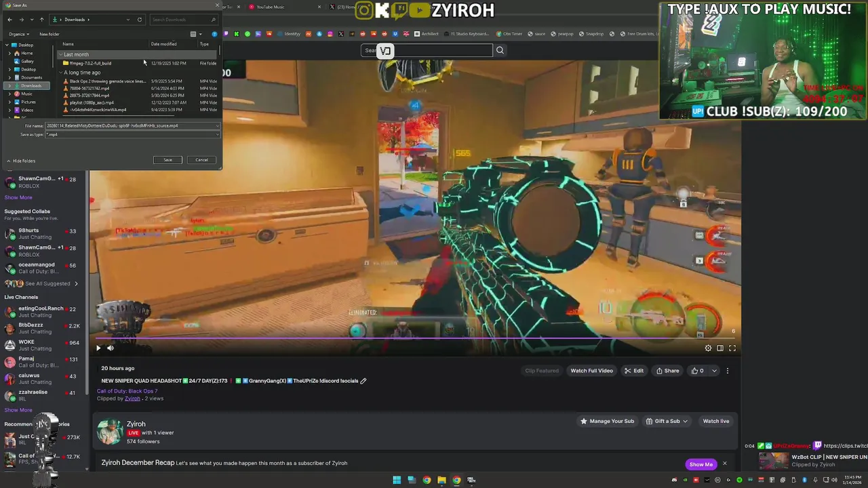The image size is (868, 488).
Task: Play the Twitch clip
Action: (98, 348)
